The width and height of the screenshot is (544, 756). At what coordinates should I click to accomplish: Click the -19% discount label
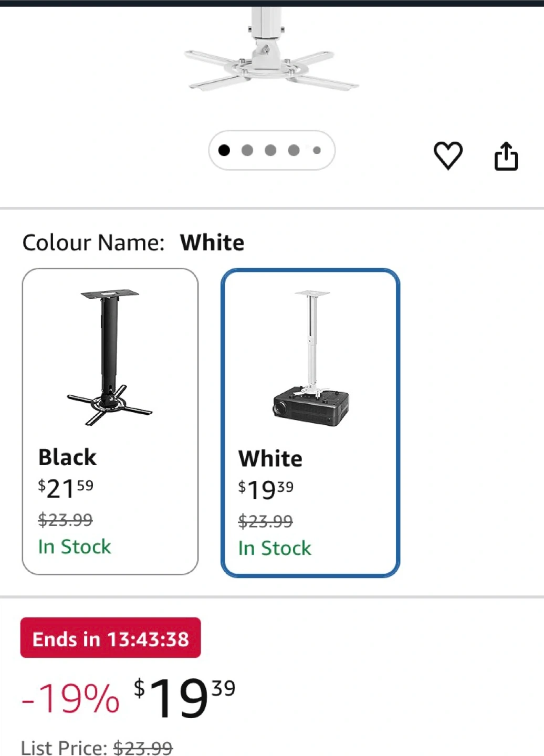[71, 699]
